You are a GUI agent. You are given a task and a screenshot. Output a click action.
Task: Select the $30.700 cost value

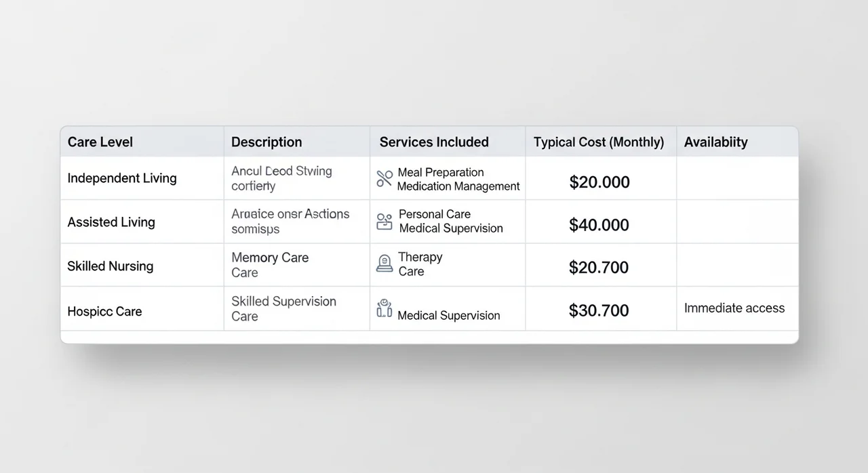pos(599,311)
